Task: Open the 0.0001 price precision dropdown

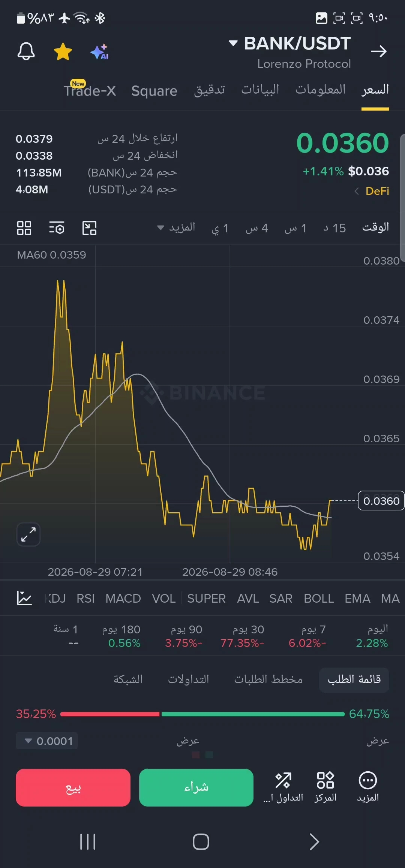Action: 47,741
